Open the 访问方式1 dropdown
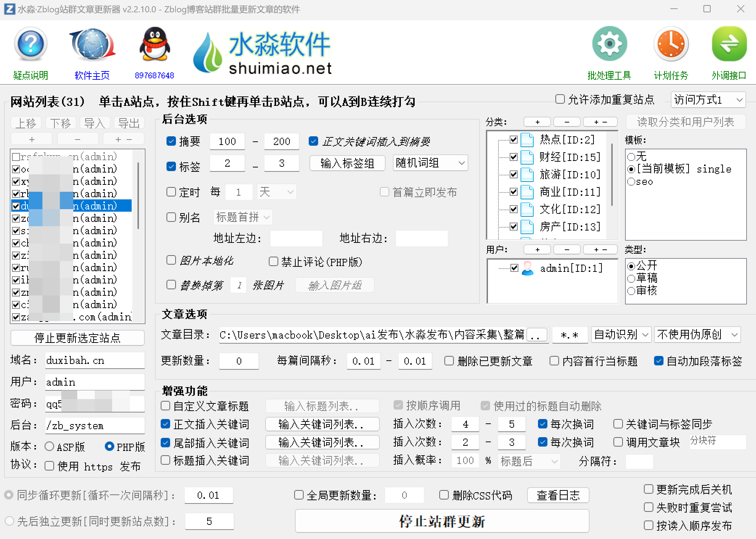The height and width of the screenshot is (539, 756). tap(708, 100)
